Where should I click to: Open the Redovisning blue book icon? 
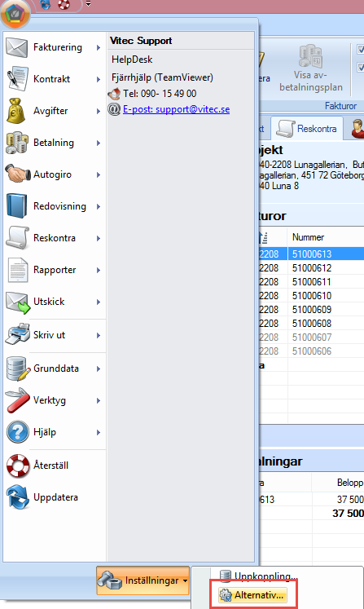click(x=16, y=205)
